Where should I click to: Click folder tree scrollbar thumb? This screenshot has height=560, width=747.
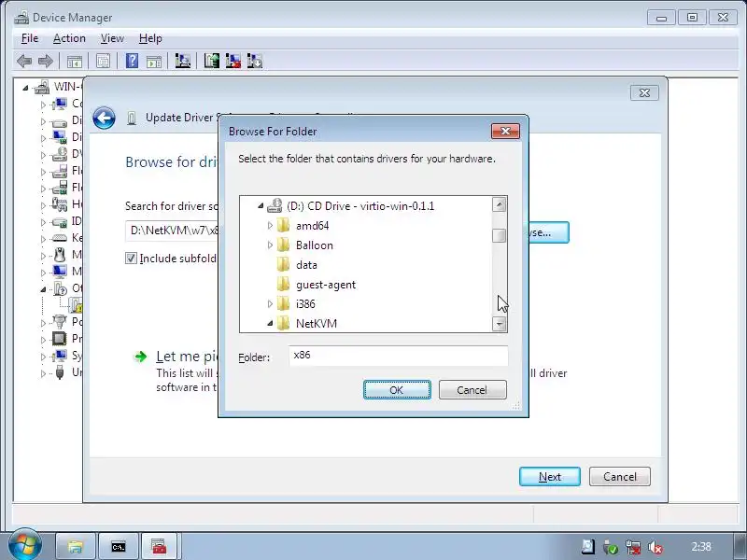coord(499,235)
